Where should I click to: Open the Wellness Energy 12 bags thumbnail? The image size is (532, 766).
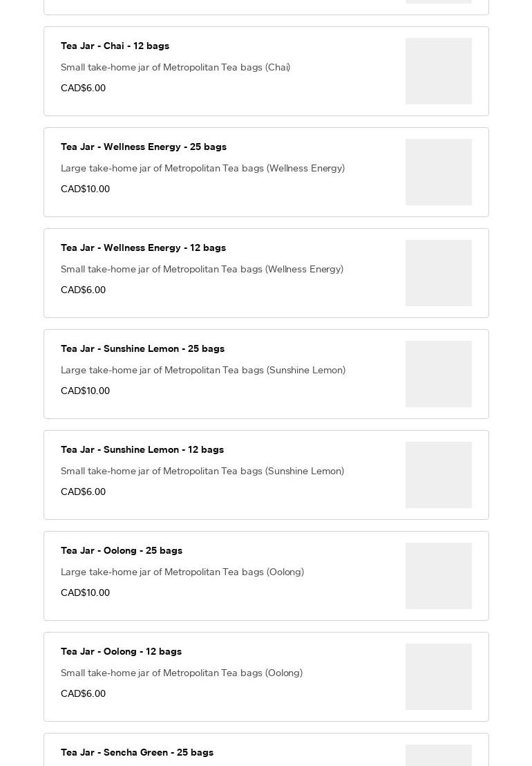click(439, 273)
